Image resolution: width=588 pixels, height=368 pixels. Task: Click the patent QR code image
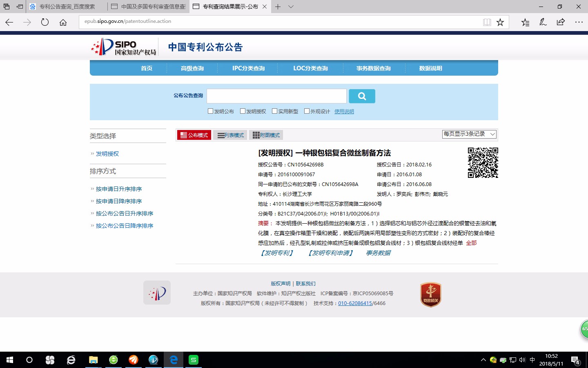pos(483,163)
